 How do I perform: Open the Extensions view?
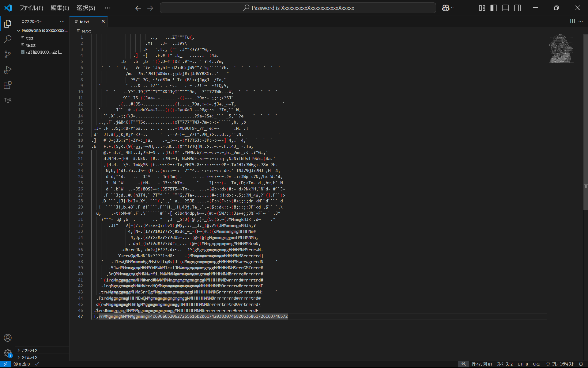(x=8, y=85)
